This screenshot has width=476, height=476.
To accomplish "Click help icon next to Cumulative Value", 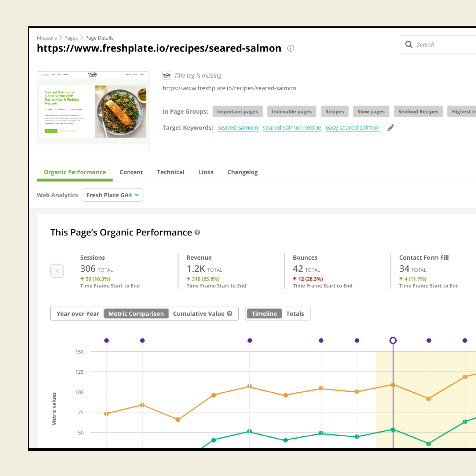I will [230, 313].
